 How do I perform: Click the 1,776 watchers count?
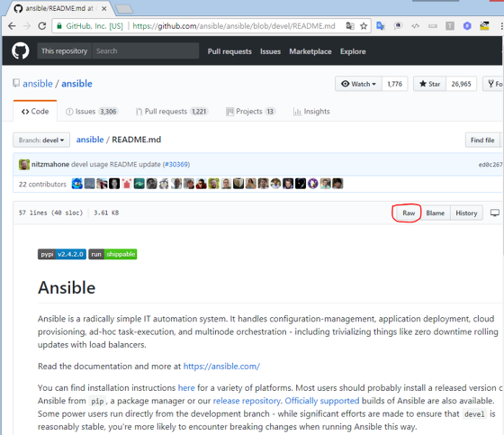click(395, 84)
